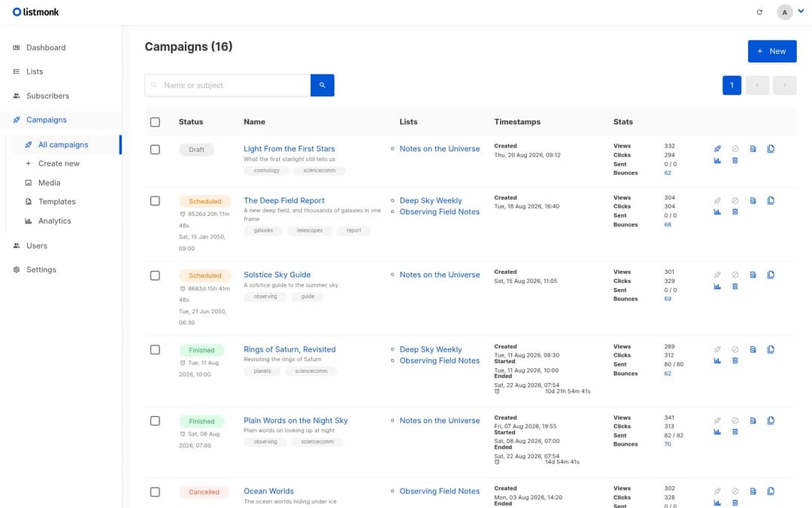Start the Light From the First Stars campaign
The image size is (812, 508).
[x=717, y=149]
